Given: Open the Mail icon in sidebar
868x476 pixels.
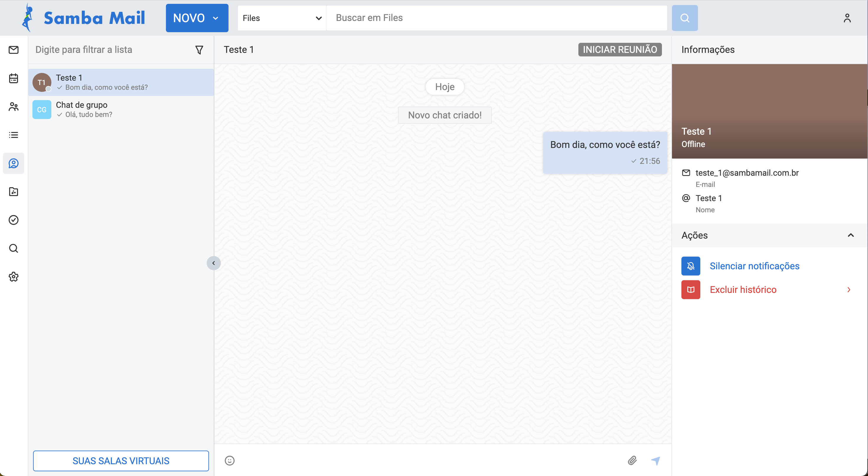Looking at the screenshot, I should 14,50.
